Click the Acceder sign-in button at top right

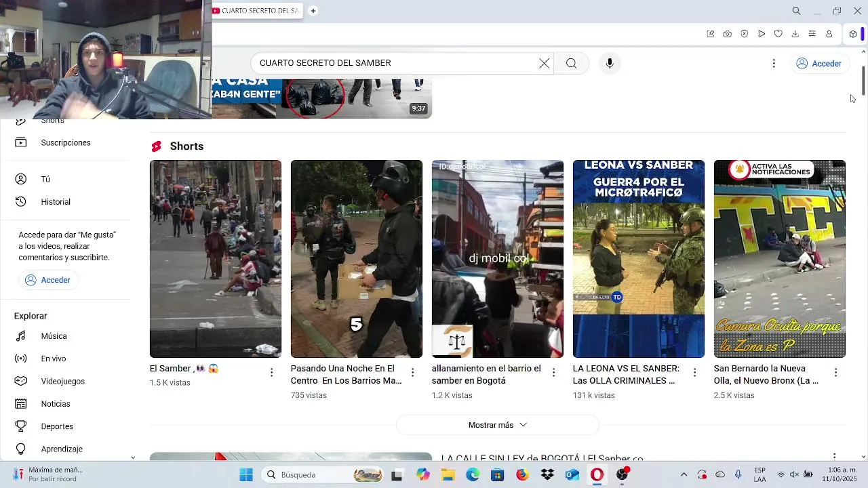pos(819,63)
